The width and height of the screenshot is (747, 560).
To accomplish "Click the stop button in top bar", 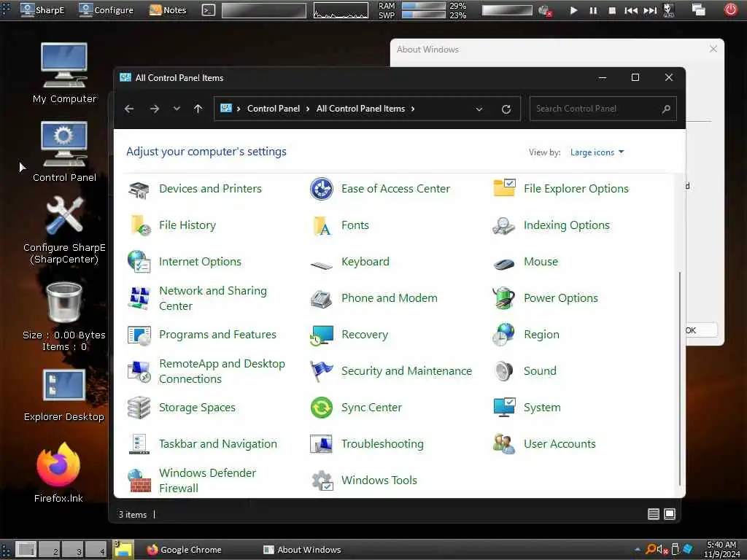I will point(612,10).
